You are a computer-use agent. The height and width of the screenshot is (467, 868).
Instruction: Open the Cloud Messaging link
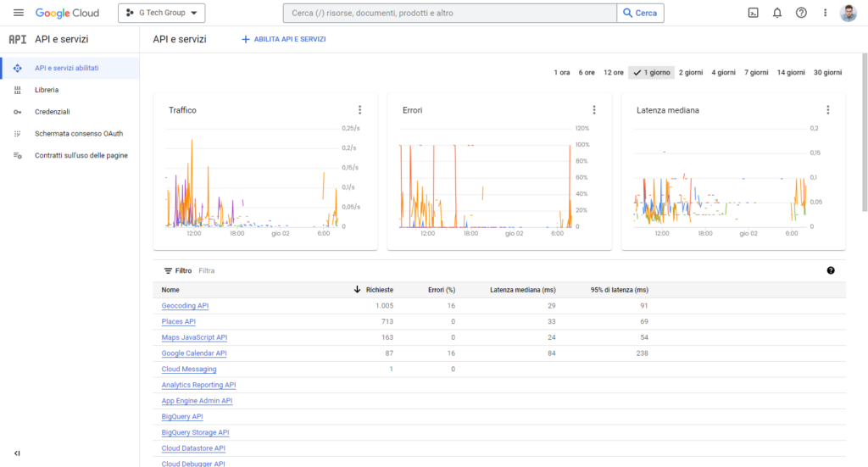[189, 369]
